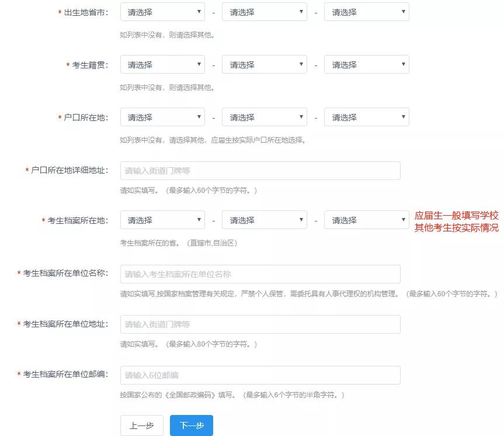Expand the second 户口所在地 dropdown

point(264,117)
